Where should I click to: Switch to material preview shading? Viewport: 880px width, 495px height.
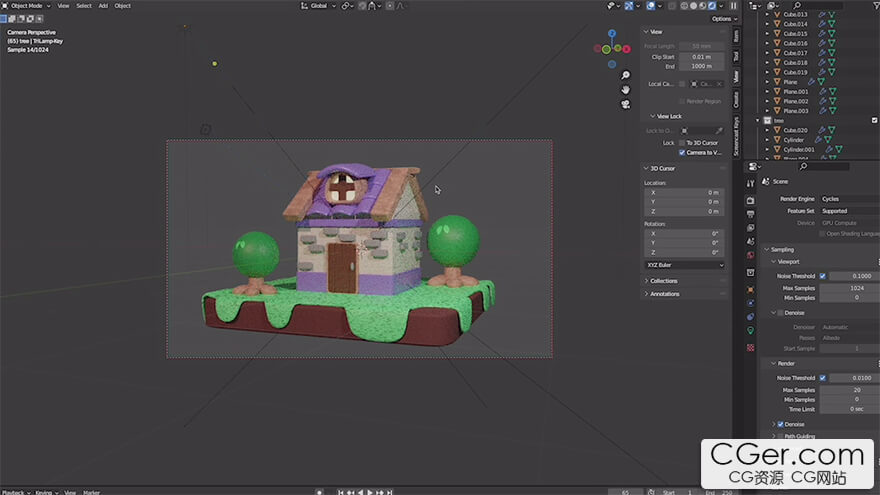coord(703,6)
